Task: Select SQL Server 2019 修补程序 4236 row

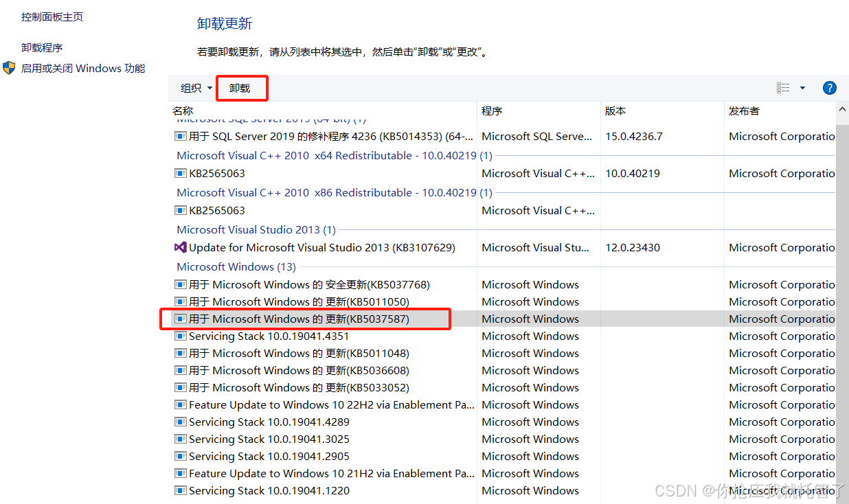Action: click(503, 136)
